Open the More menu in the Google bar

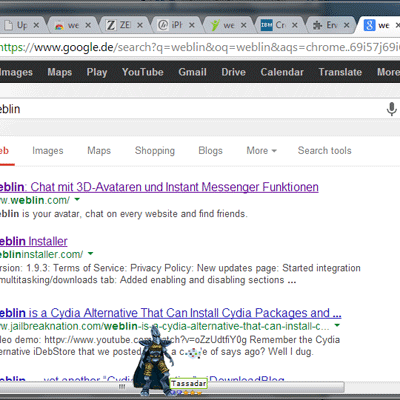(x=388, y=72)
